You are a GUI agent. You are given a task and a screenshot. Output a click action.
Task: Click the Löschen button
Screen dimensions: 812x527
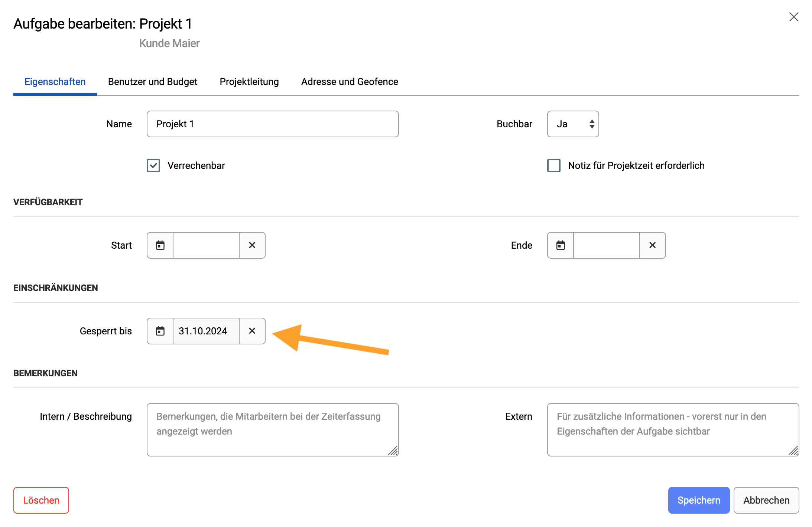(x=41, y=500)
